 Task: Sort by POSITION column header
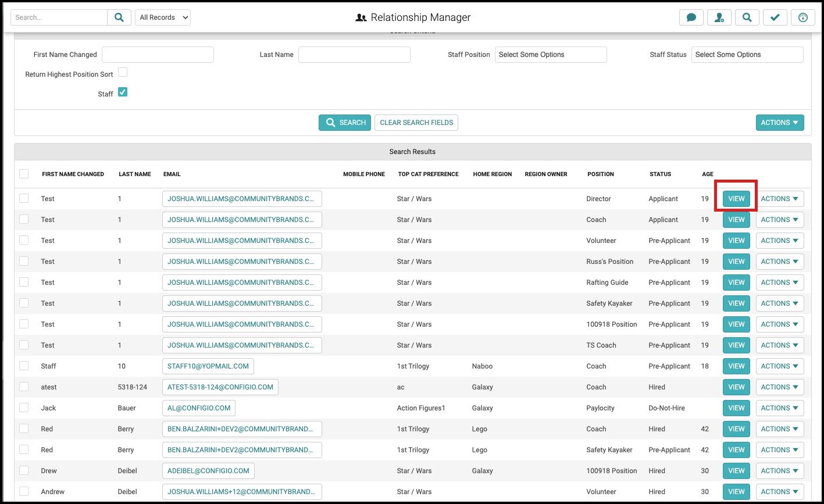[x=601, y=174]
